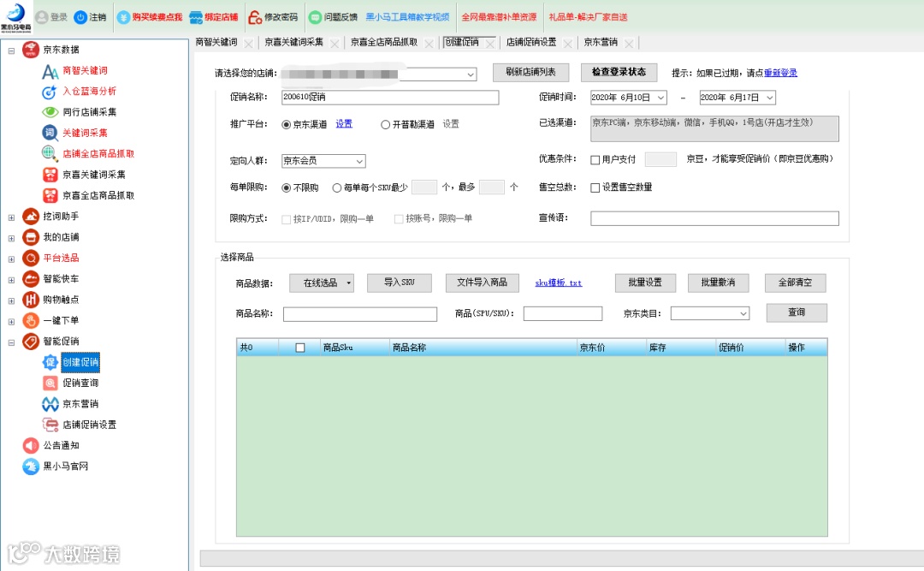Click the 购买续费点我 icon
The width and height of the screenshot is (924, 571).
tap(124, 17)
